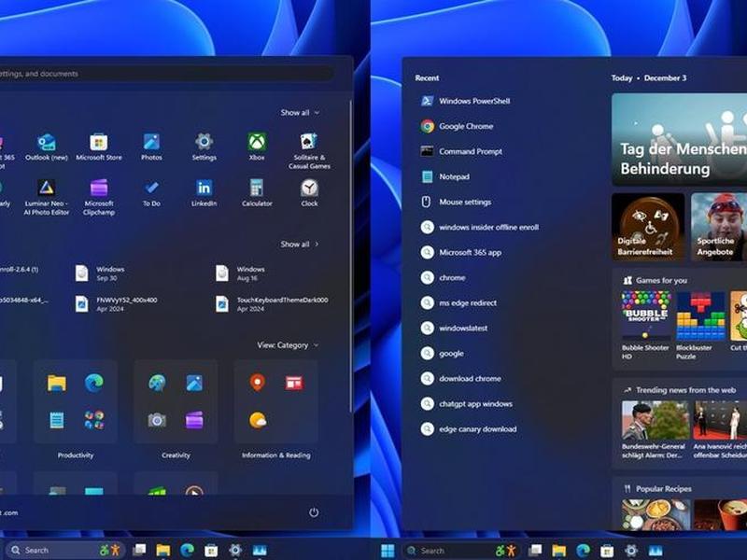This screenshot has width=747, height=560.
Task: Select the Productivity category label
Action: [76, 455]
